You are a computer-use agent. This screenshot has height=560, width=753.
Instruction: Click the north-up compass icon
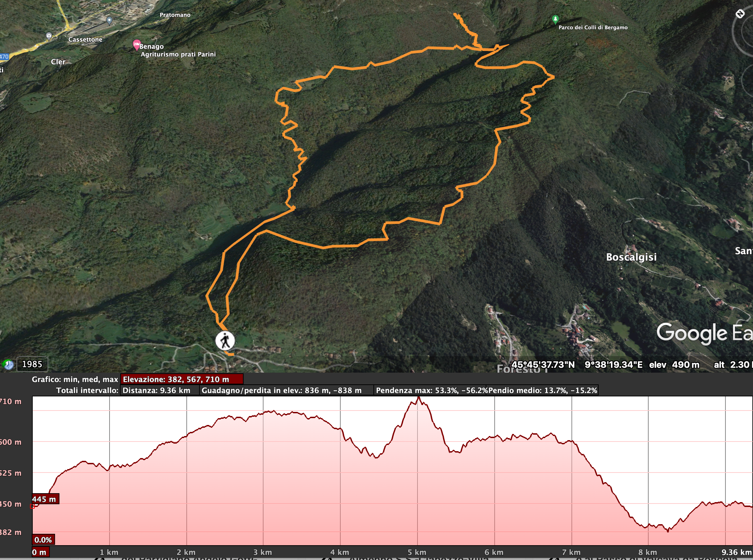pyautogui.click(x=740, y=14)
